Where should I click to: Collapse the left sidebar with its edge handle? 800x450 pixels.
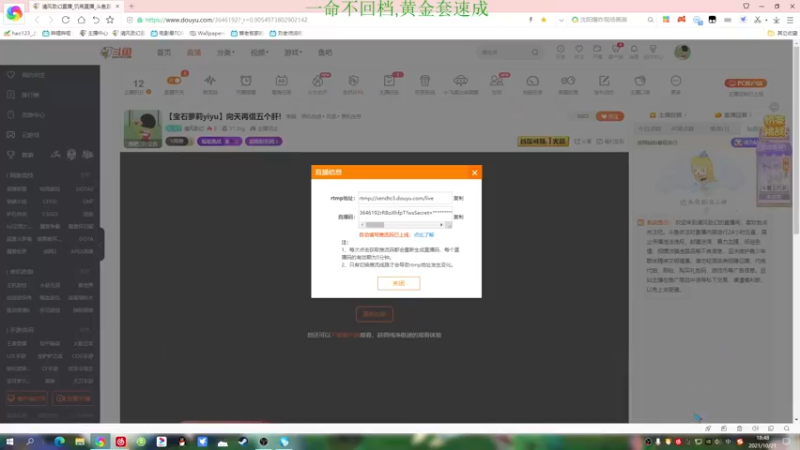tap(102, 244)
